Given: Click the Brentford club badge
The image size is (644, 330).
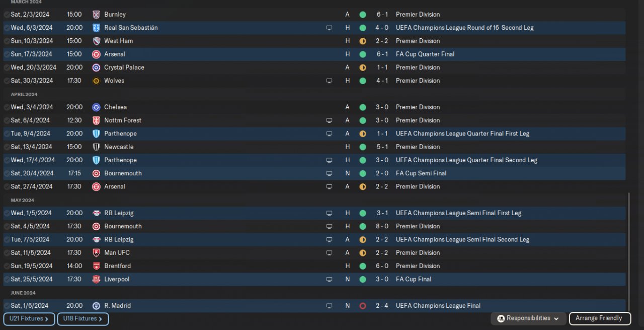Looking at the screenshot, I should point(96,266).
